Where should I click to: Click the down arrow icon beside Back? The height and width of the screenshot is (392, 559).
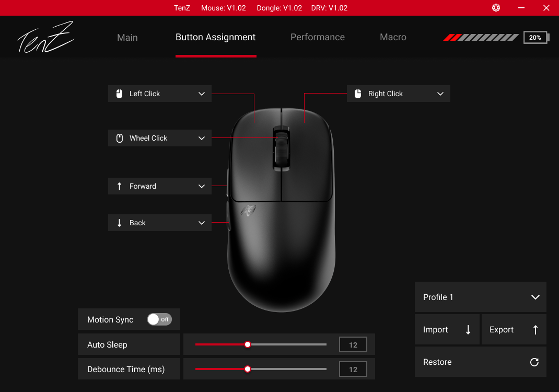(x=120, y=223)
